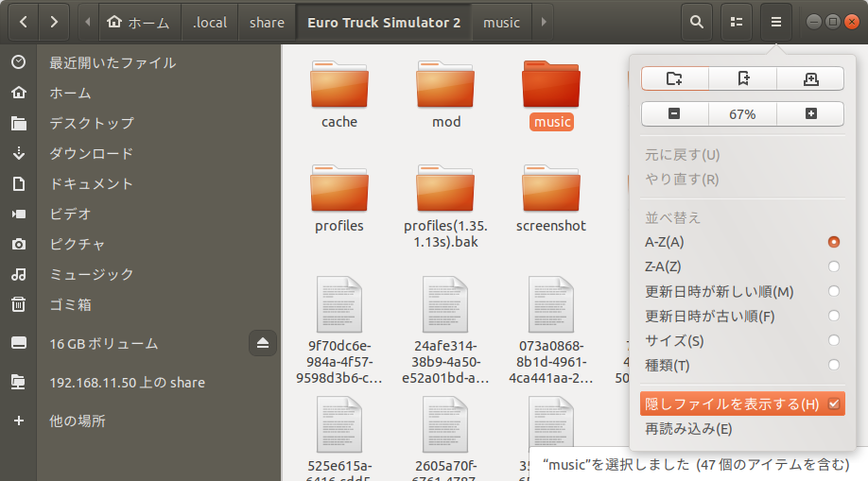Sort by 種類(T)

tap(742, 366)
